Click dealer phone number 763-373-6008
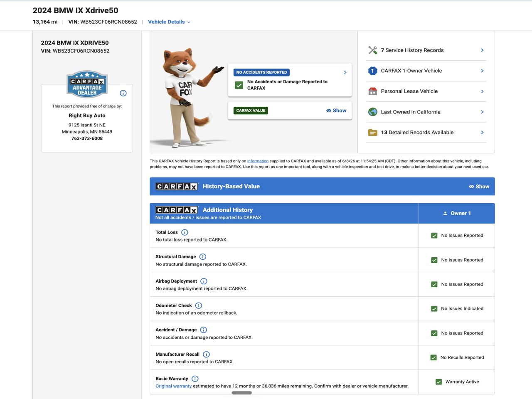Viewport: 532px width, 399px height. click(87, 138)
